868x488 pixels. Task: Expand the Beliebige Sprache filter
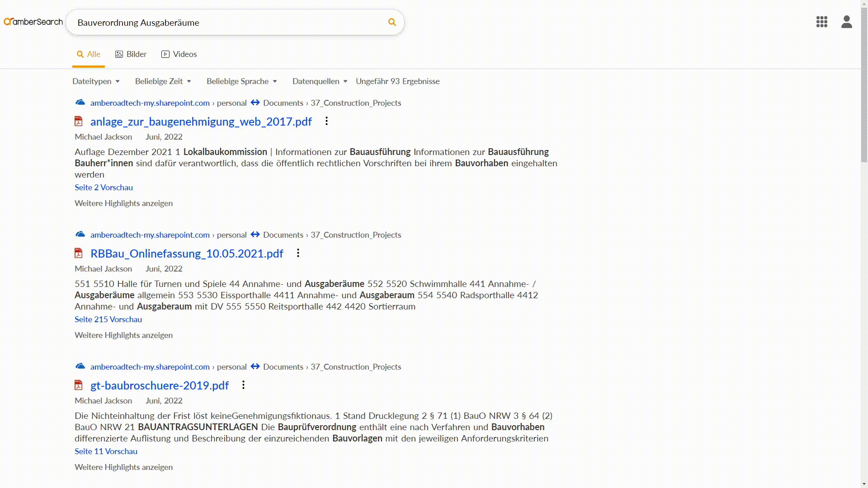tap(241, 81)
